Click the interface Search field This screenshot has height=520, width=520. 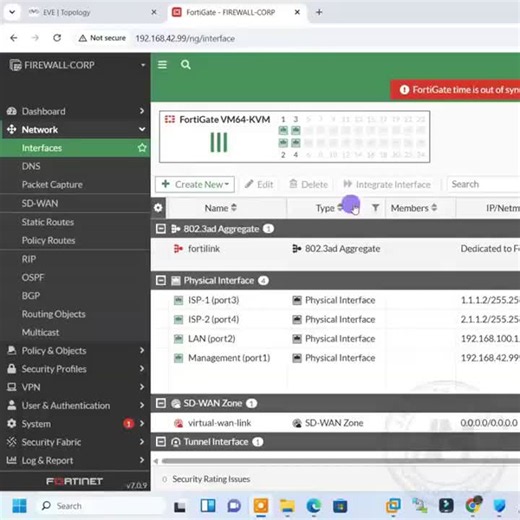coord(483,184)
